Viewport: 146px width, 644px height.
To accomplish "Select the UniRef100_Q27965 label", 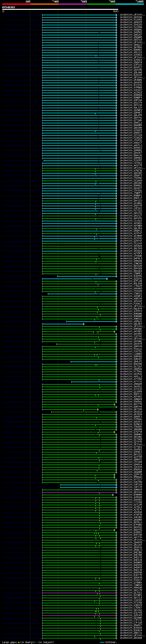I will click(x=131, y=439).
